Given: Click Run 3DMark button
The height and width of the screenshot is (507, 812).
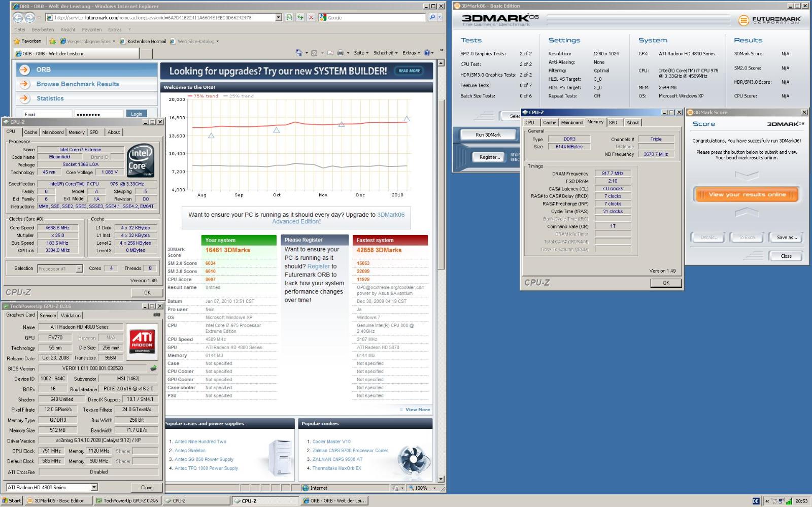Looking at the screenshot, I should coord(488,134).
